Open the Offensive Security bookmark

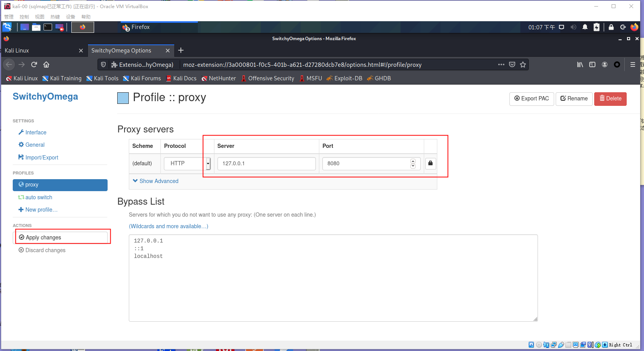click(268, 78)
